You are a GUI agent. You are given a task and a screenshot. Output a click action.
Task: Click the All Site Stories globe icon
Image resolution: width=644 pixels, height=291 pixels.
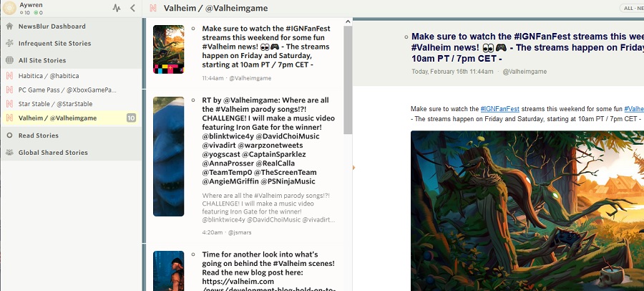click(x=9, y=60)
